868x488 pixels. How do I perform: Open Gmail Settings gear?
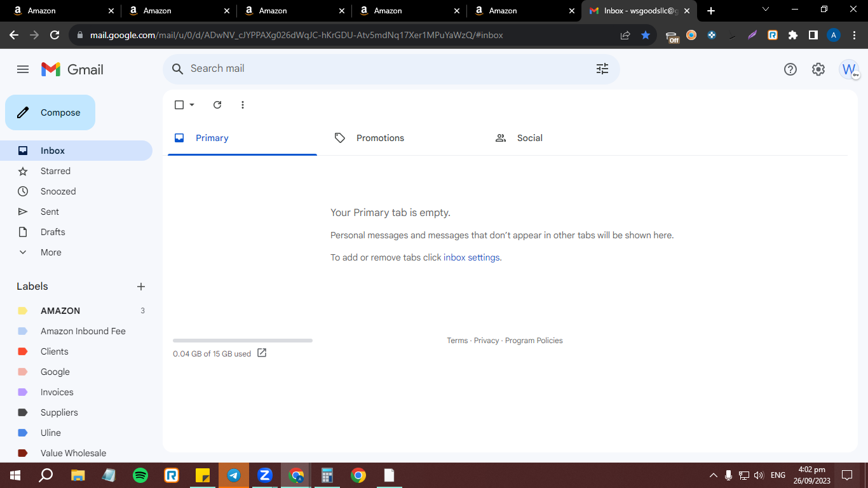click(x=818, y=69)
